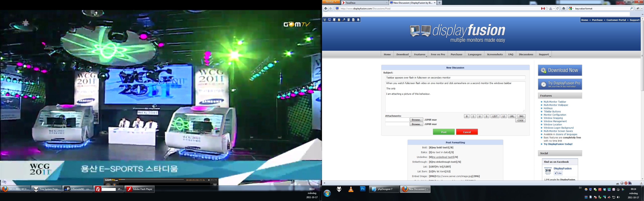Open the Discussions navigation item

526,54
